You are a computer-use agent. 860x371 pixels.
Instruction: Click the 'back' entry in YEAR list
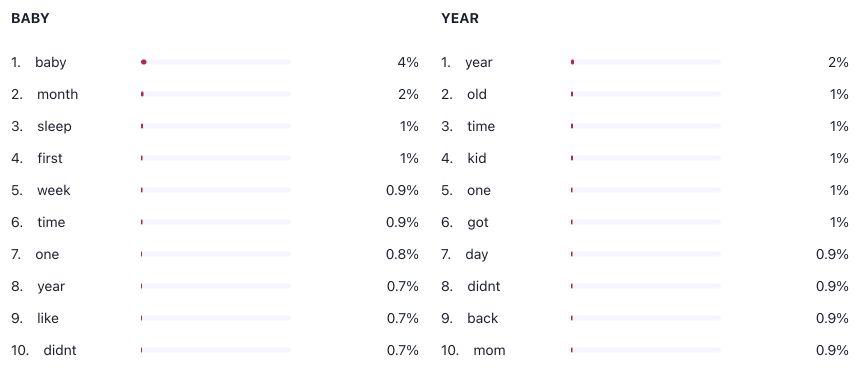point(483,318)
